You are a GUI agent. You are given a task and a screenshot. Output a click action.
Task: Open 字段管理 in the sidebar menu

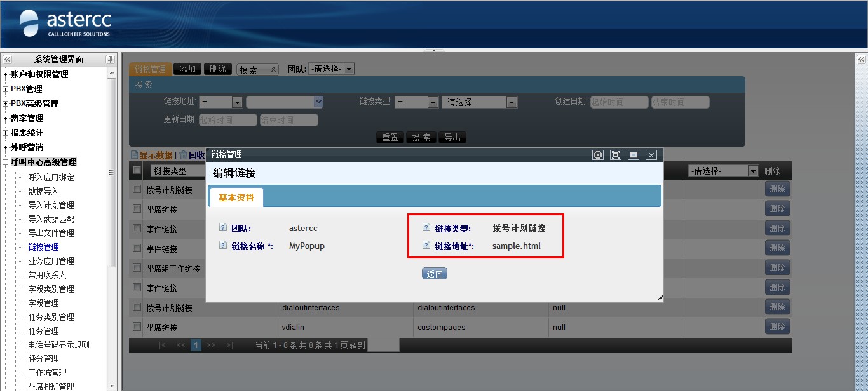tap(43, 303)
